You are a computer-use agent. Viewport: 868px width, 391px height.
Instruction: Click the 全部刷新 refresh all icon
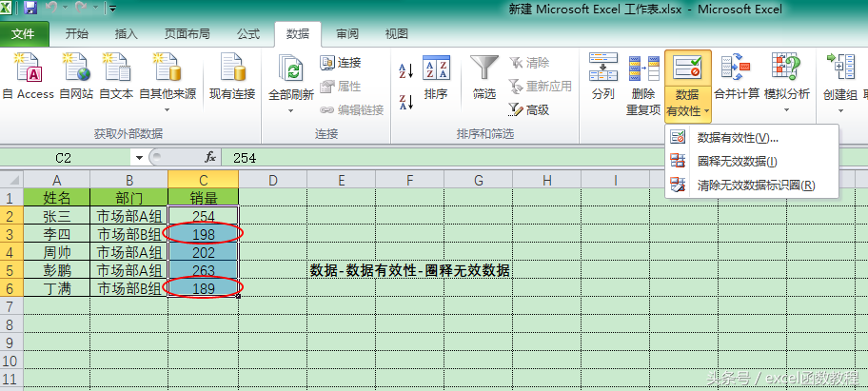291,70
